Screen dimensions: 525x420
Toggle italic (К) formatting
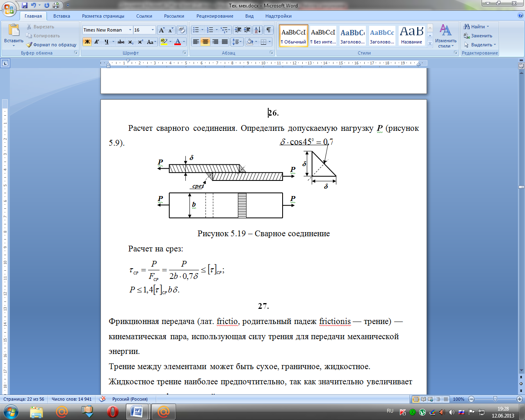click(x=97, y=42)
